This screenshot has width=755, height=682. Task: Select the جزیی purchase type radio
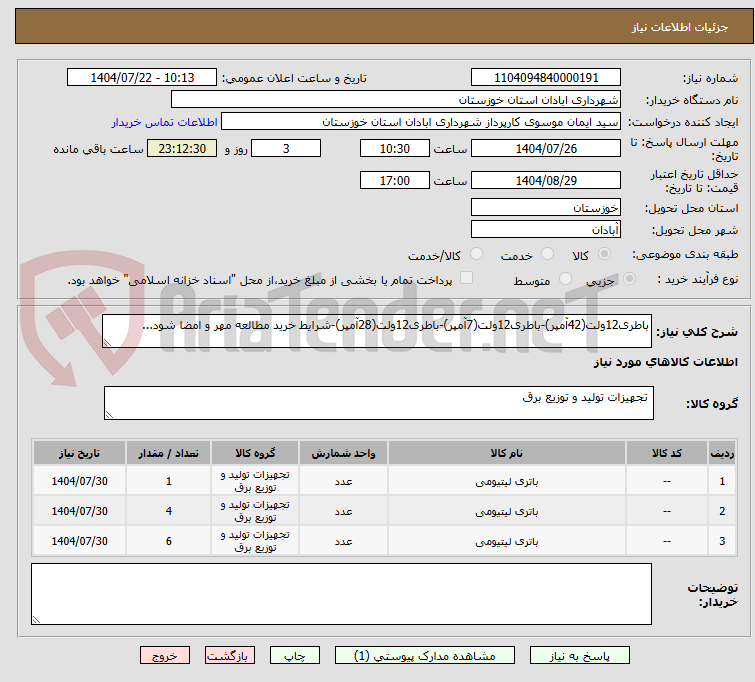(629, 279)
